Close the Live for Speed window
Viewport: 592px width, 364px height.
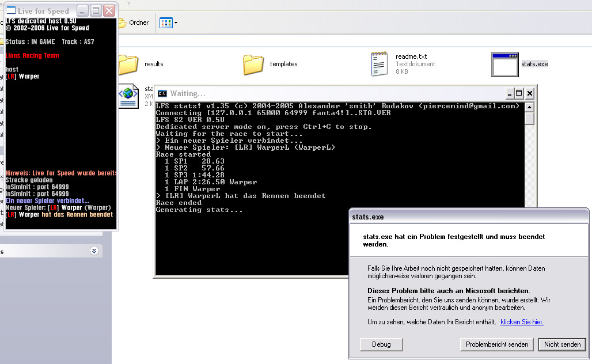tap(109, 10)
